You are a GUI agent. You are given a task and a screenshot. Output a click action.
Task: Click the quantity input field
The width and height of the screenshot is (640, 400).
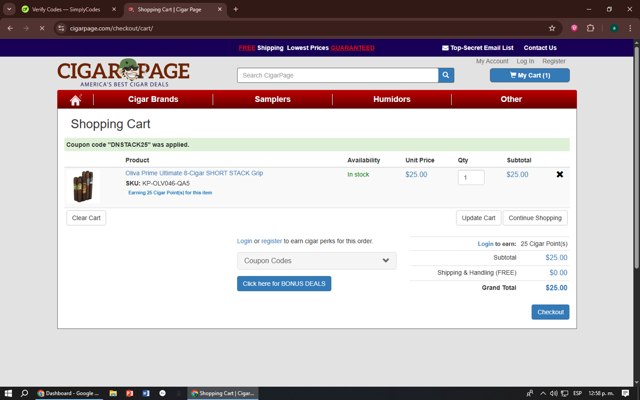click(471, 178)
